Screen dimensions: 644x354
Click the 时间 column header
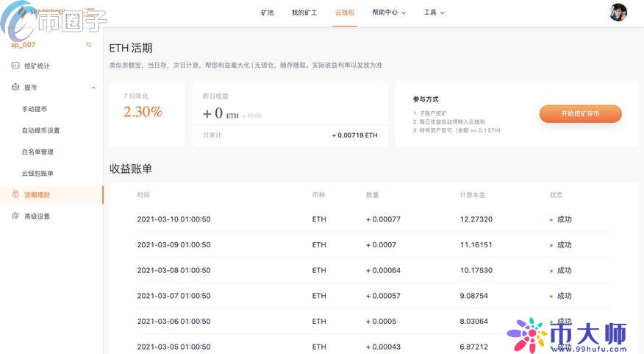click(143, 195)
